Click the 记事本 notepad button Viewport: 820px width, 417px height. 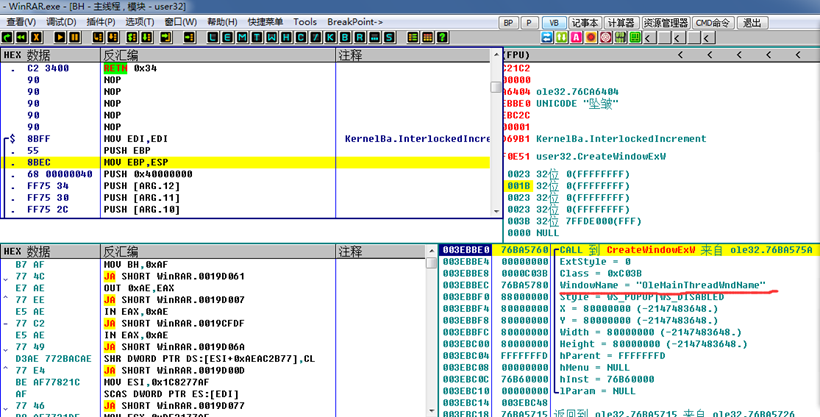585,22
